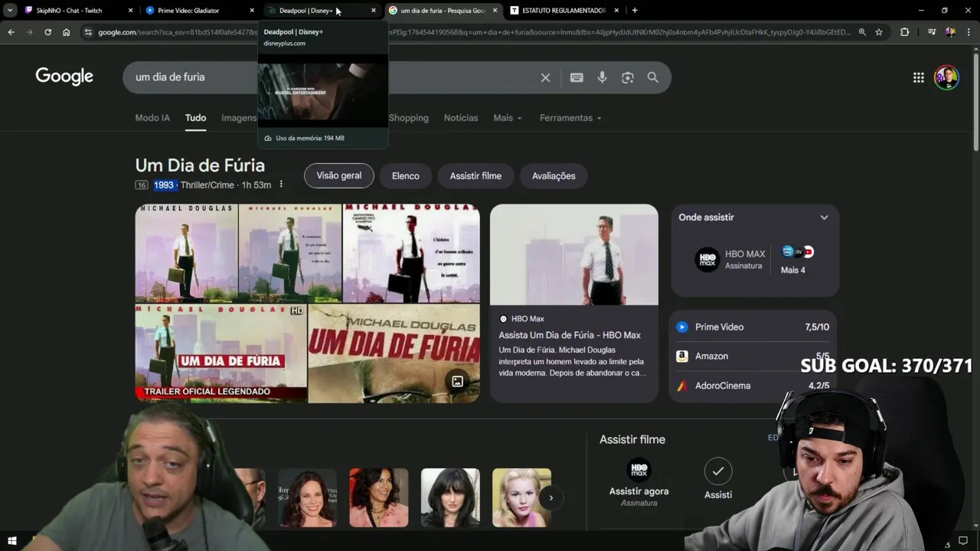Show next cast members with the arrow

550,497
